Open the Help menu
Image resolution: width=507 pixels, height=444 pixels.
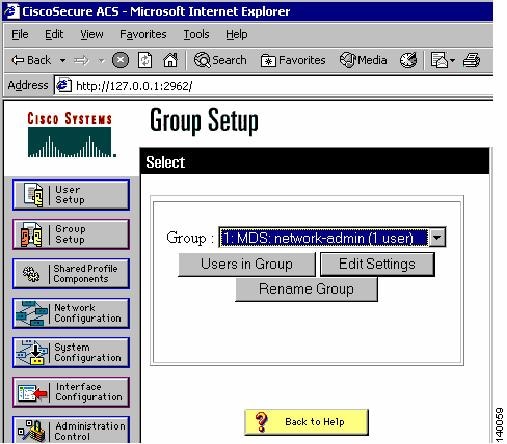(x=237, y=34)
